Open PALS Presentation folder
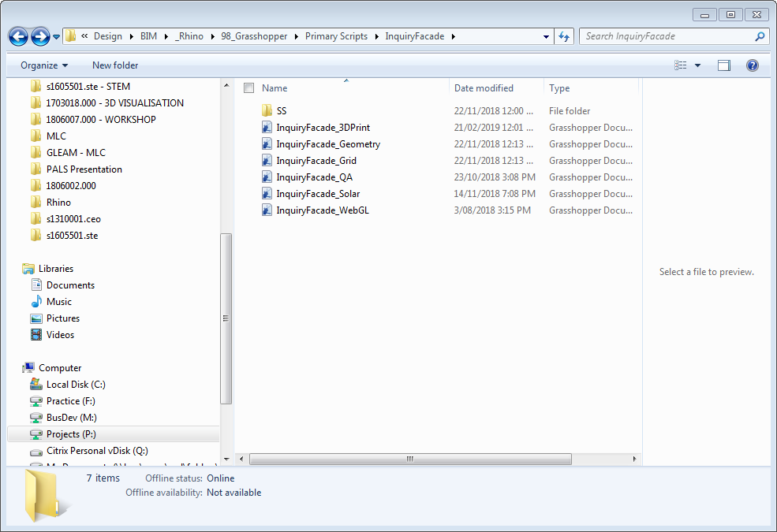This screenshot has height=532, width=777. pyautogui.click(x=84, y=169)
